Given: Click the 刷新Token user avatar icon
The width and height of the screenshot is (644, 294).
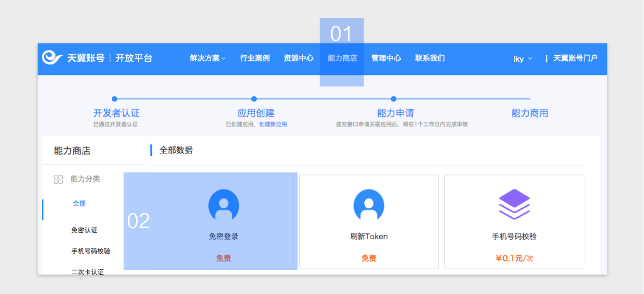Looking at the screenshot, I should [x=368, y=205].
